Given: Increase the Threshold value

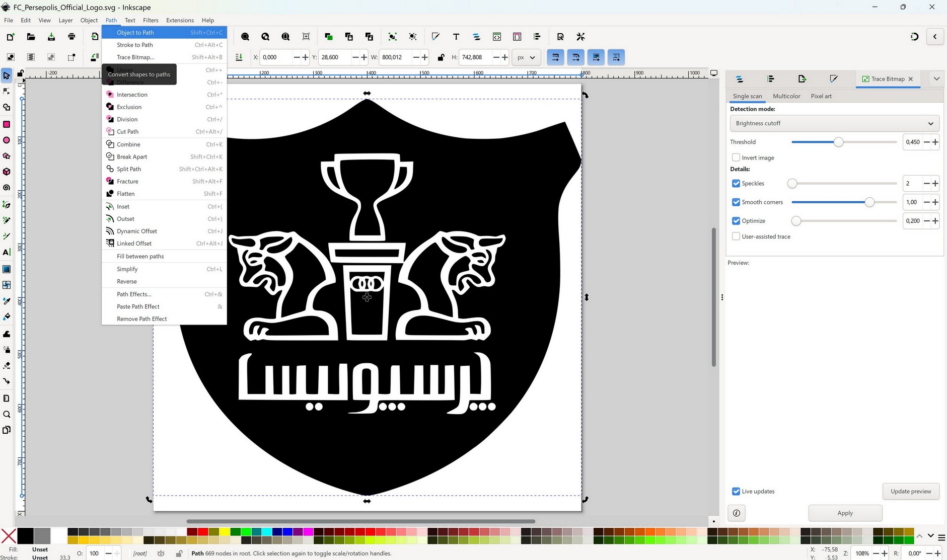Looking at the screenshot, I should point(935,142).
